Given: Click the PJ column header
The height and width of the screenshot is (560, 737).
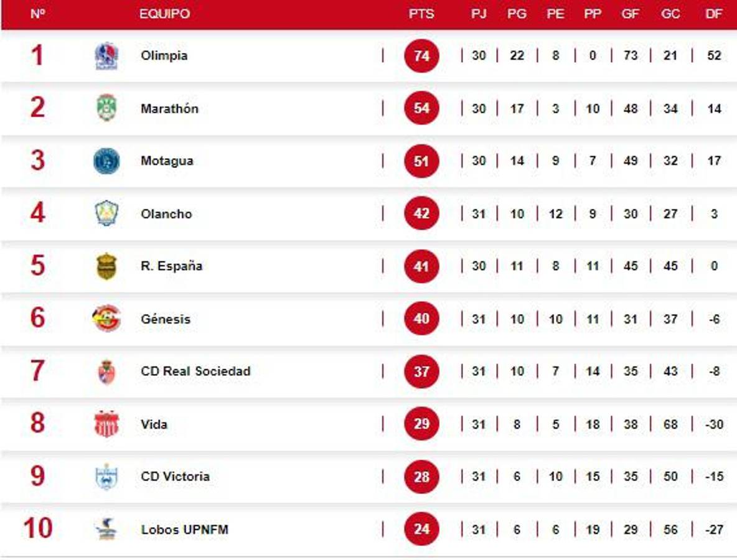Looking at the screenshot, I should click(479, 14).
